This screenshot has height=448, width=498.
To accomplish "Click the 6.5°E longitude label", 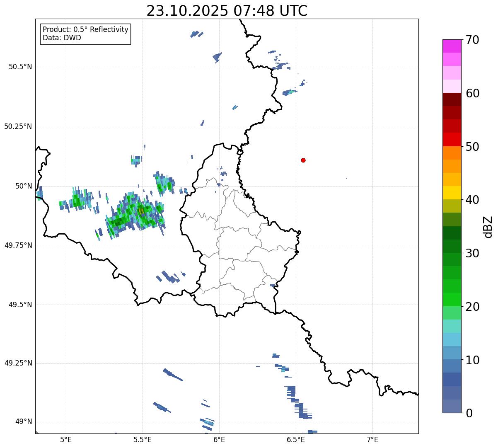I will coord(296,439).
